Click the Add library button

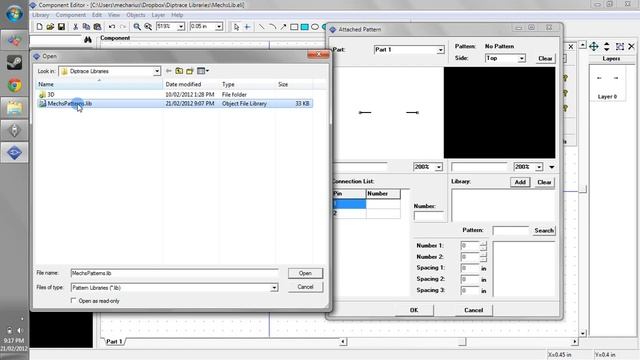pos(520,182)
